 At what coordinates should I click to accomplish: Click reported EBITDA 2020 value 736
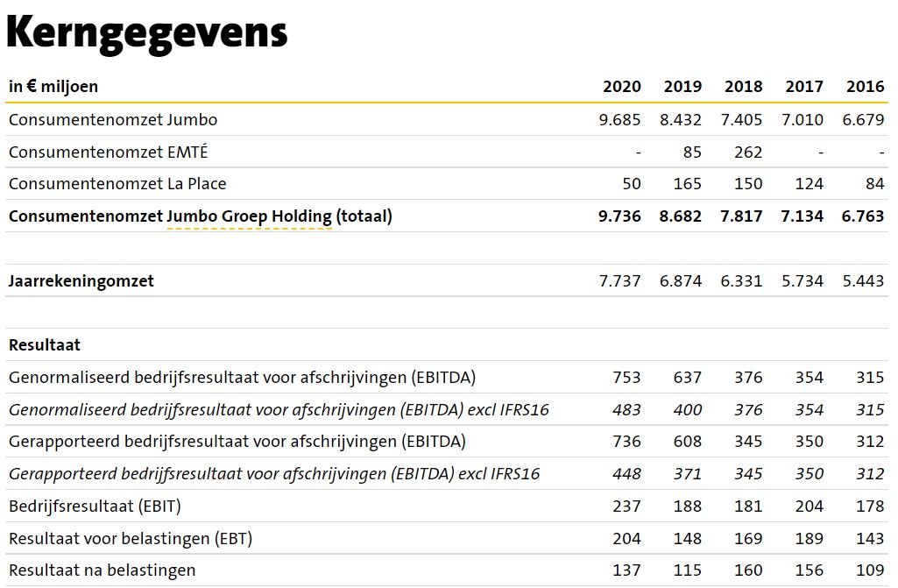[x=626, y=442]
